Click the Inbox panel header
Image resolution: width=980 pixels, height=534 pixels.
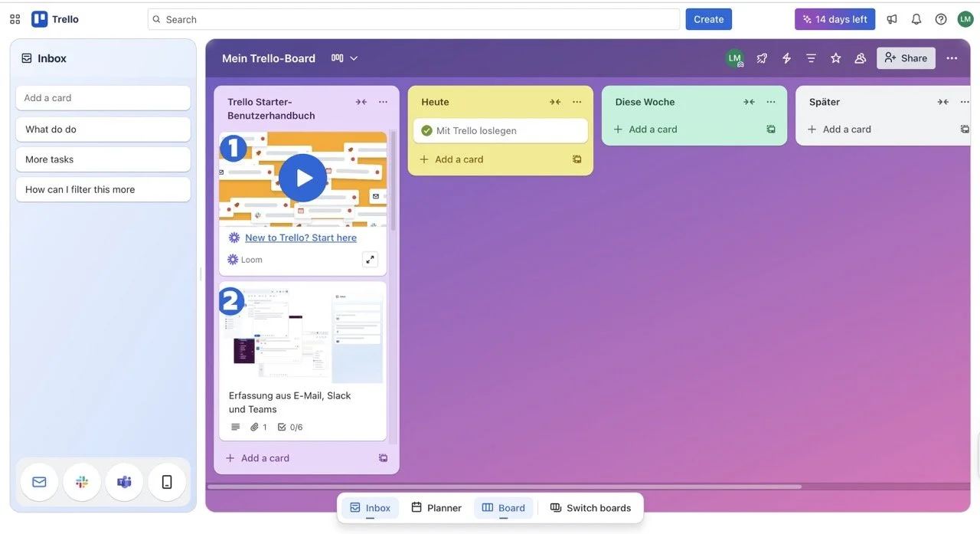click(x=103, y=58)
